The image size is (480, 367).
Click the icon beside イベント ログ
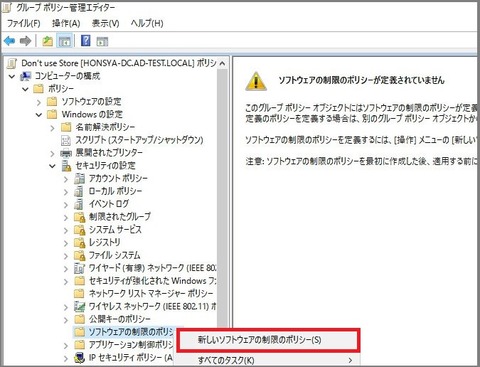point(79,204)
